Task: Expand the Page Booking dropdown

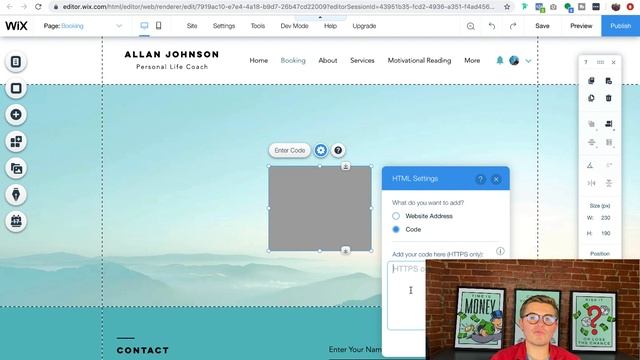Action: 119,26
